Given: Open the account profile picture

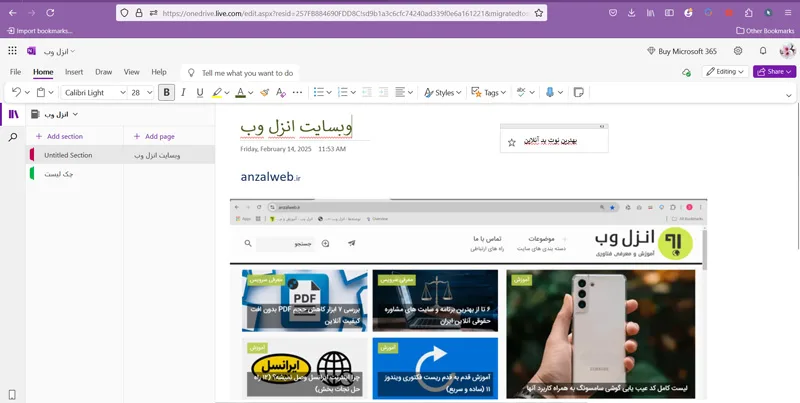Looking at the screenshot, I should [x=787, y=51].
